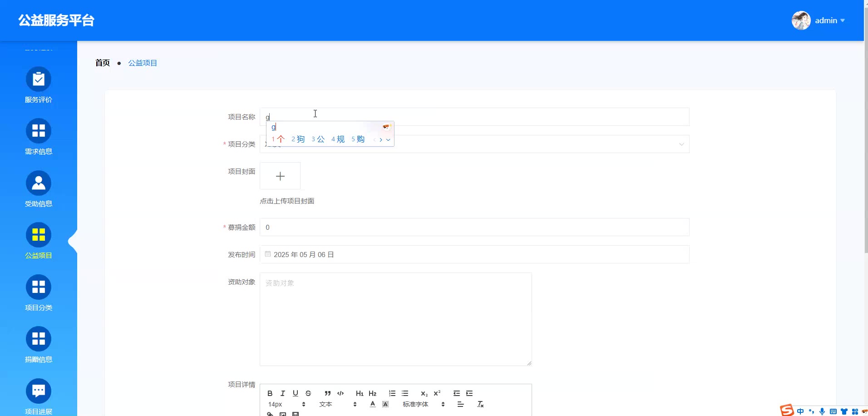Open the text background color picker
This screenshot has height=416, width=868.
(385, 404)
